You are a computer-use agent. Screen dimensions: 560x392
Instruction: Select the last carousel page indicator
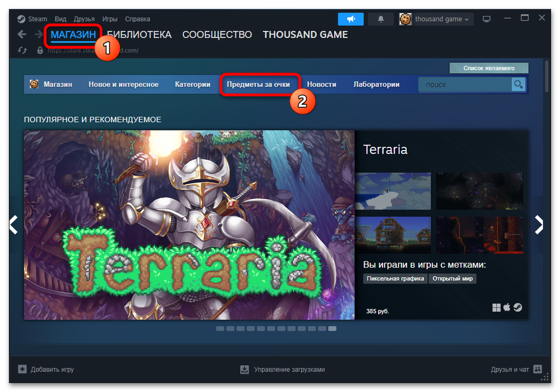[x=332, y=329]
